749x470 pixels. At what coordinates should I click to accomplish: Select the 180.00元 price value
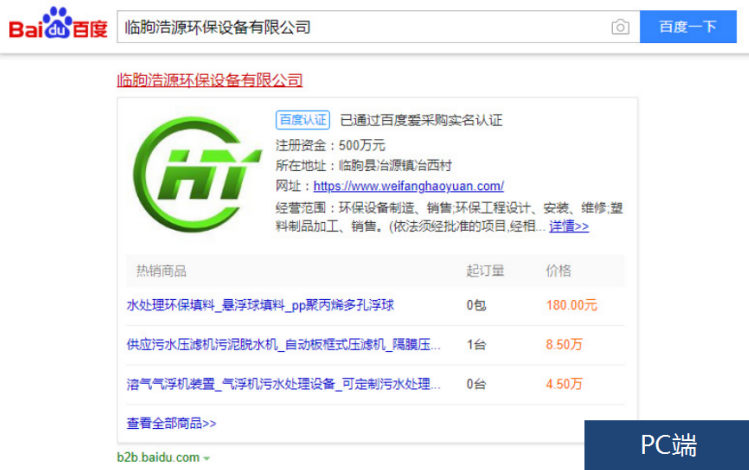572,305
